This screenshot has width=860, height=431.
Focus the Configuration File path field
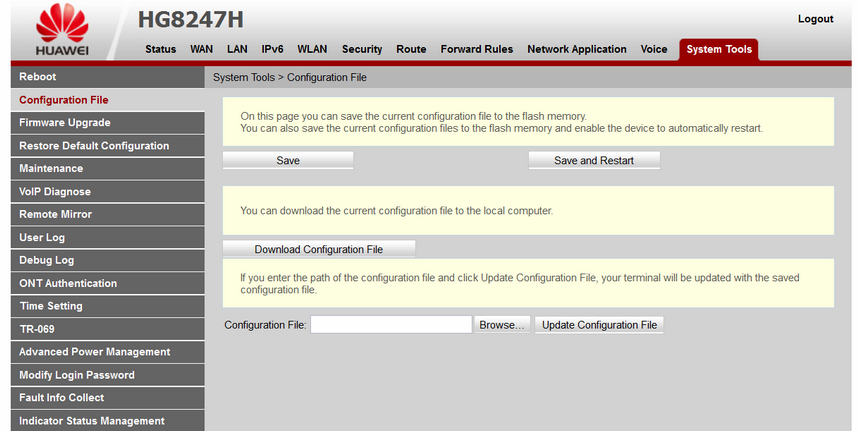390,325
